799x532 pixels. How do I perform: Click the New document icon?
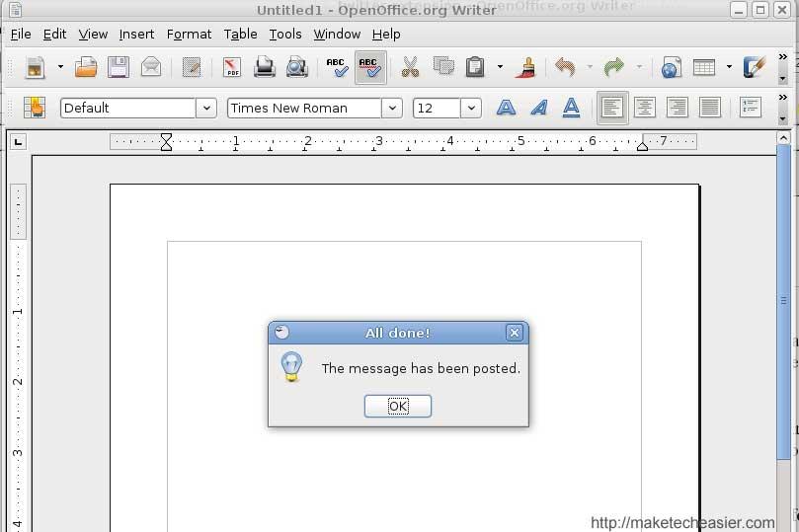click(x=36, y=67)
